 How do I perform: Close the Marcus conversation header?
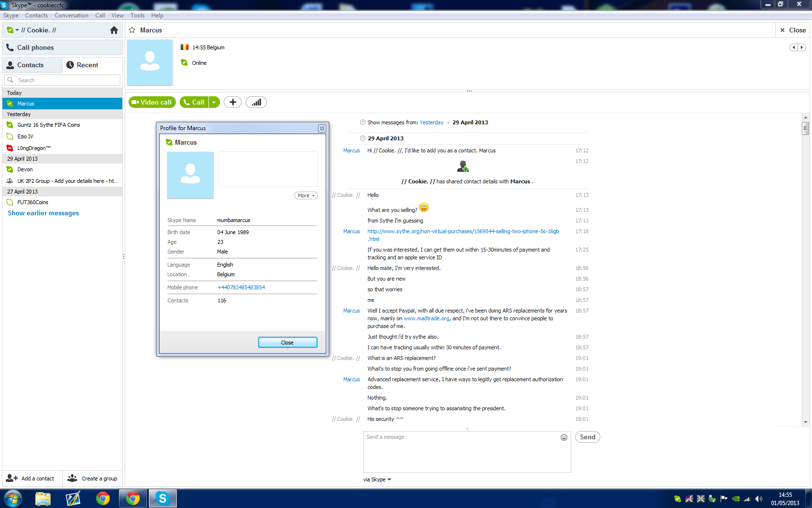coord(793,30)
